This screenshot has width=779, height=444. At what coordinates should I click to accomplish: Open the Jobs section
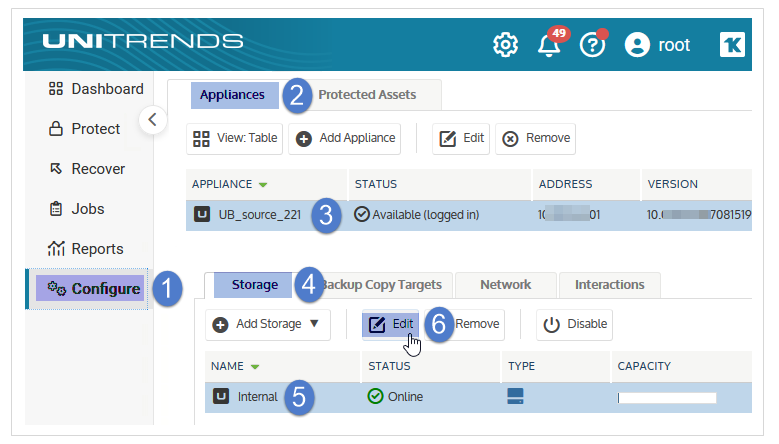(77, 209)
